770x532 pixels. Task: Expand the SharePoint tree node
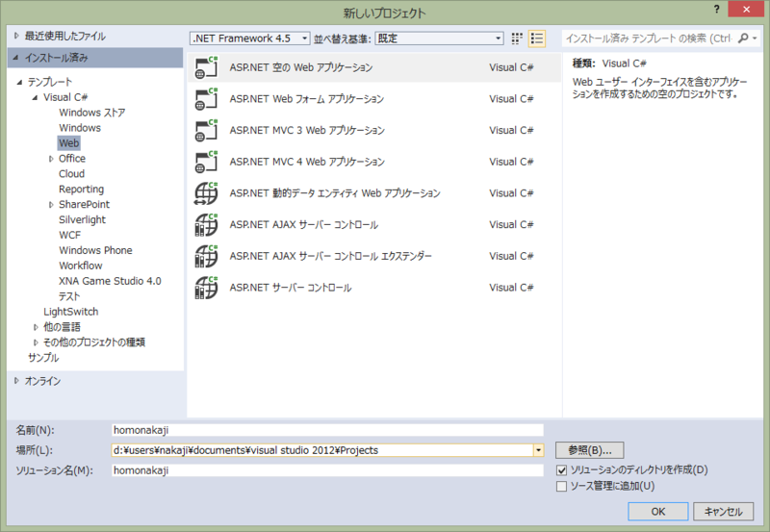51,205
